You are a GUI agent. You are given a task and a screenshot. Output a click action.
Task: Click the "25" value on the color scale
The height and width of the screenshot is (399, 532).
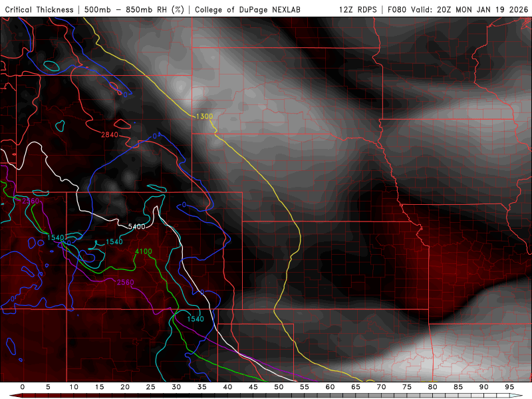pos(151,387)
